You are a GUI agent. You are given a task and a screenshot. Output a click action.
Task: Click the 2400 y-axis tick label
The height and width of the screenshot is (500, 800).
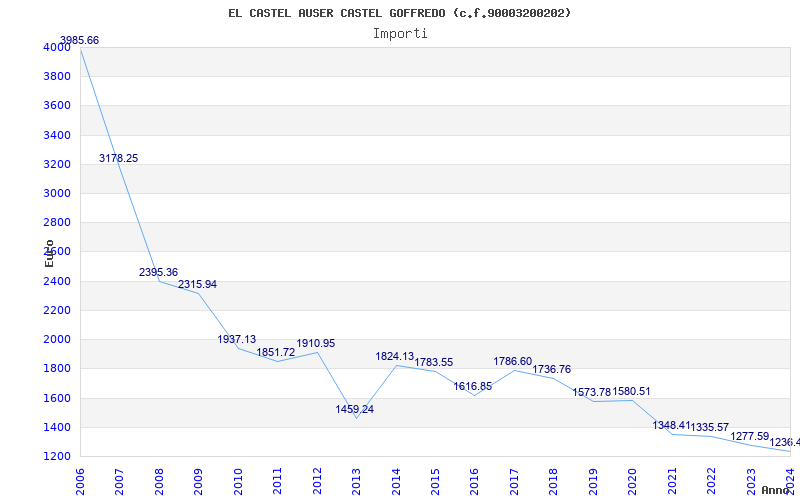58,281
